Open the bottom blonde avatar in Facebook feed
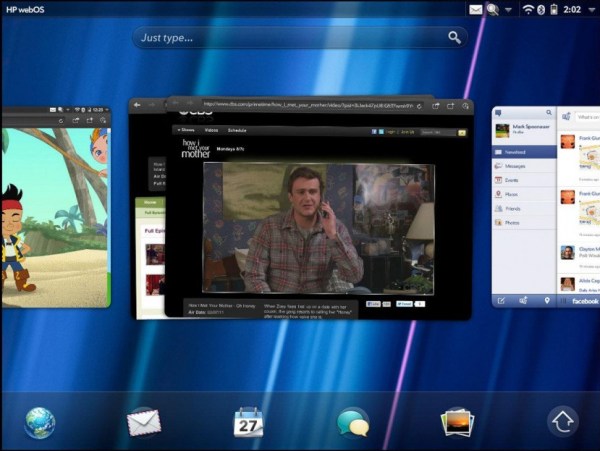Image resolution: width=600 pixels, height=451 pixels. 567,284
